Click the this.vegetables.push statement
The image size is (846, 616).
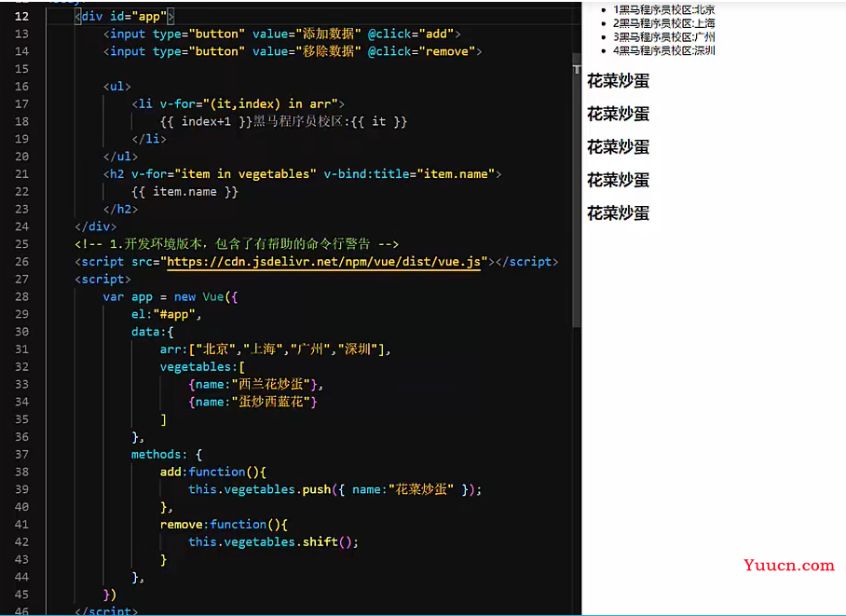(334, 489)
